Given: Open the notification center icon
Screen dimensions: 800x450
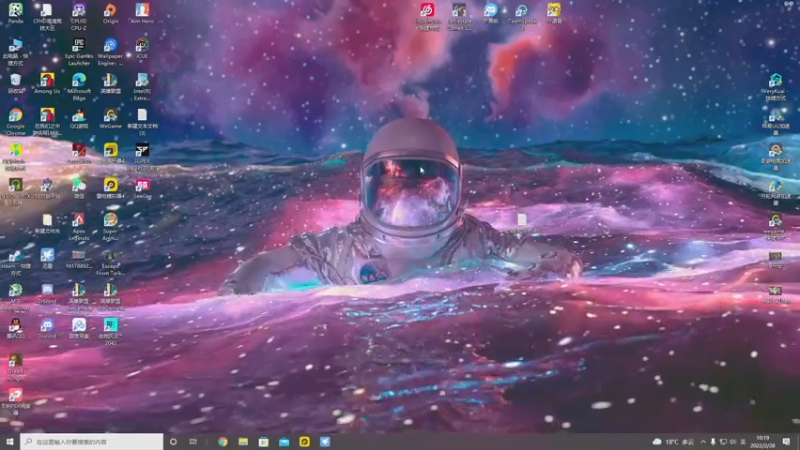Looking at the screenshot, I should [787, 441].
